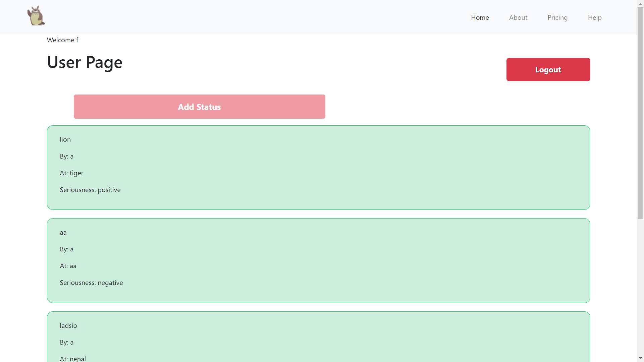Click the 'At: tiger' line
Viewport: 644px width, 362px height.
click(x=71, y=173)
